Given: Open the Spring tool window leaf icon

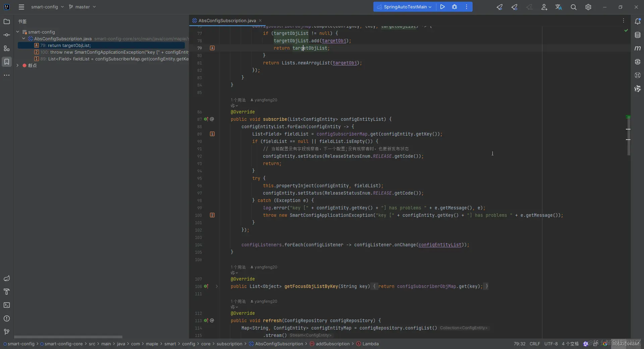Looking at the screenshot, I should (6, 278).
